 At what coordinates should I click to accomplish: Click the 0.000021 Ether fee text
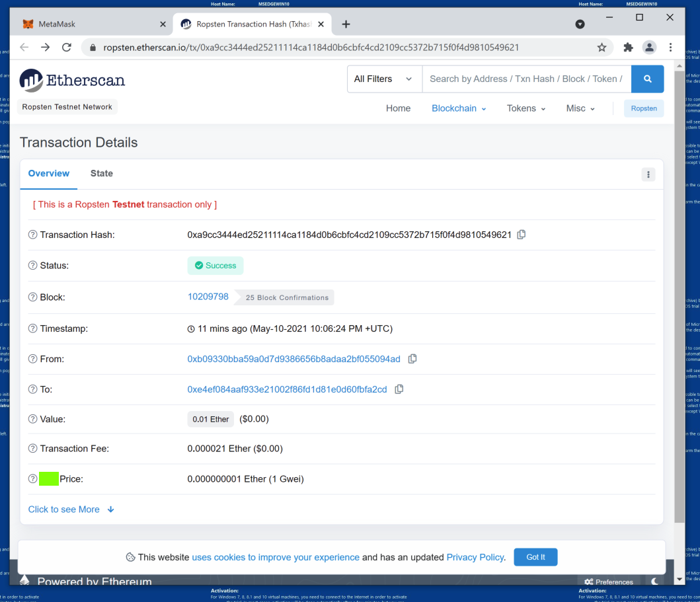tap(235, 449)
